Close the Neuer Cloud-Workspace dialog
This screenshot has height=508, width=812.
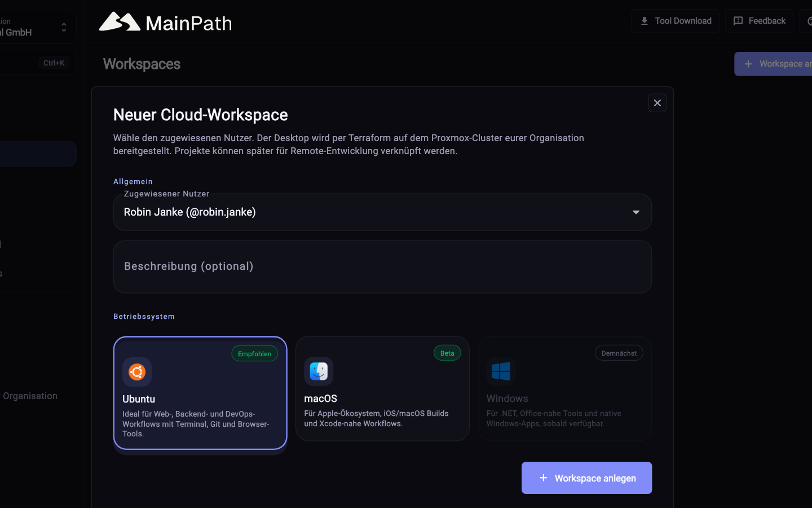(657, 103)
